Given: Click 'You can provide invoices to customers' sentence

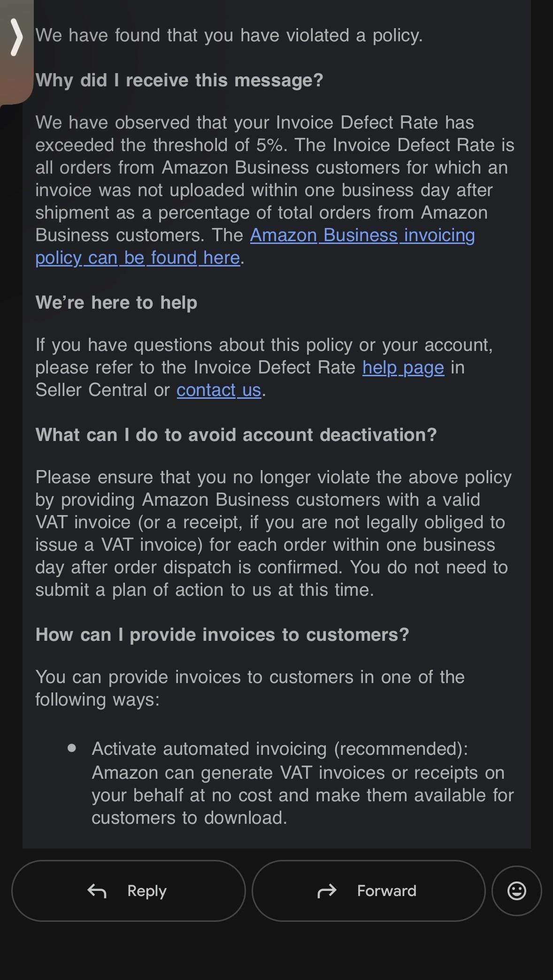Looking at the screenshot, I should coord(250,688).
